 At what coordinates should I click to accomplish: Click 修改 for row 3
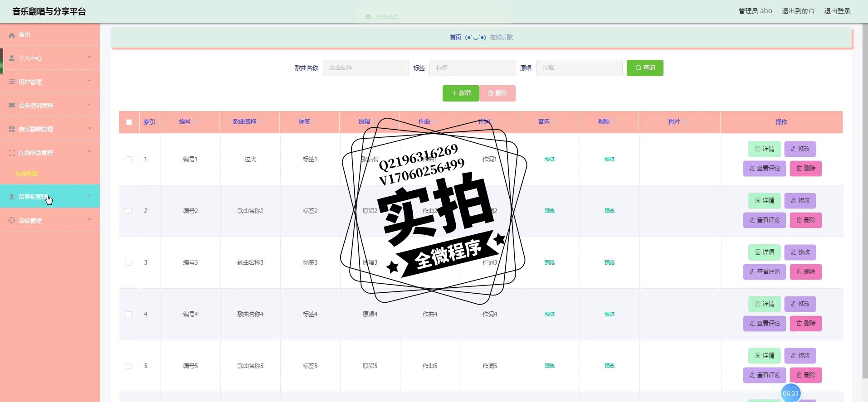800,252
